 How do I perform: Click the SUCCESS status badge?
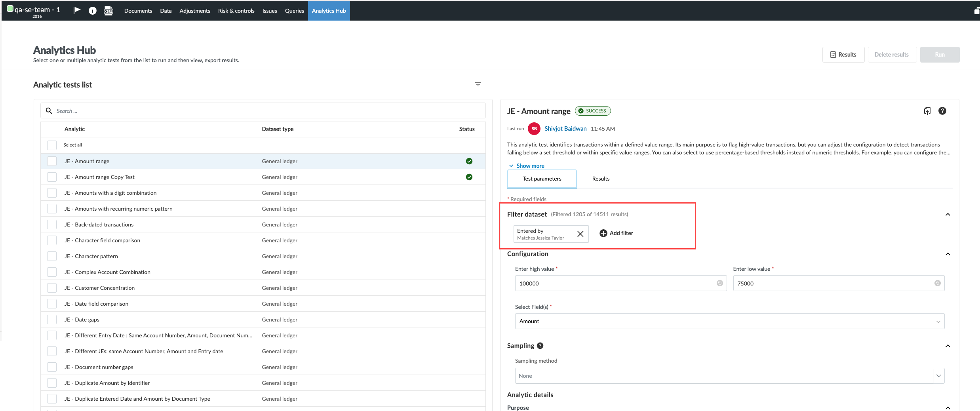(593, 111)
